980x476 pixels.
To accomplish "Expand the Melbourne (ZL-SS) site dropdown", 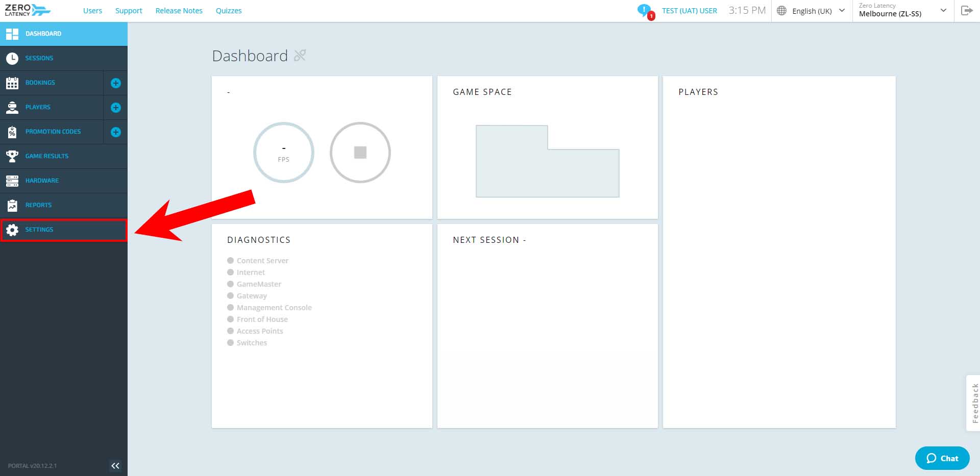I will click(902, 11).
